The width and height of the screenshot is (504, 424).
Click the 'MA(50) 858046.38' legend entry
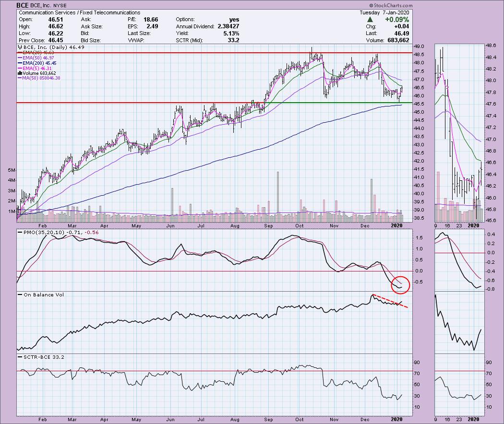coord(41,78)
